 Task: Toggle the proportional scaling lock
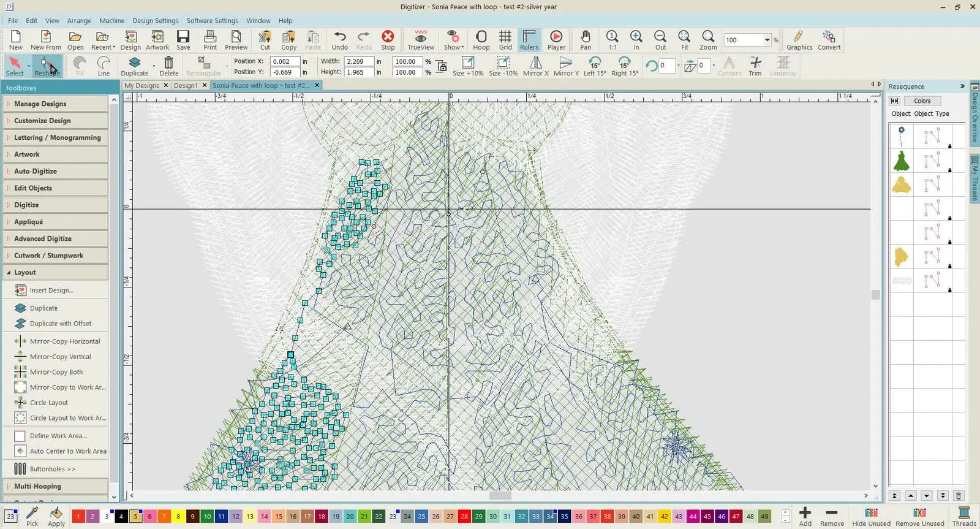[x=442, y=66]
